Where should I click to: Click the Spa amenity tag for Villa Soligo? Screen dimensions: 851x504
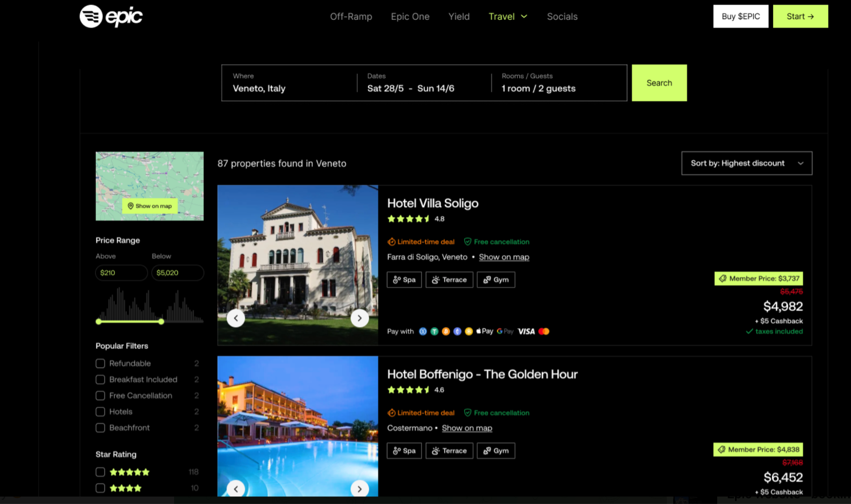[404, 280]
